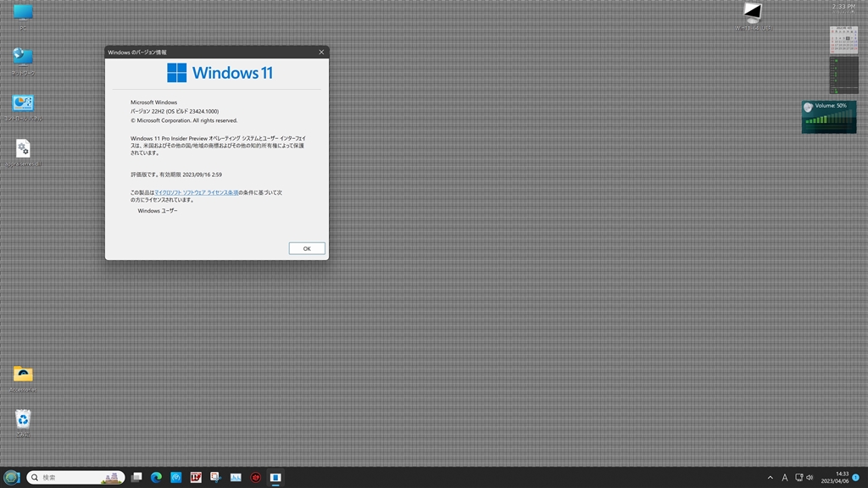
Task: Click the 2:33 PM desktop clock gadget
Action: (x=843, y=8)
